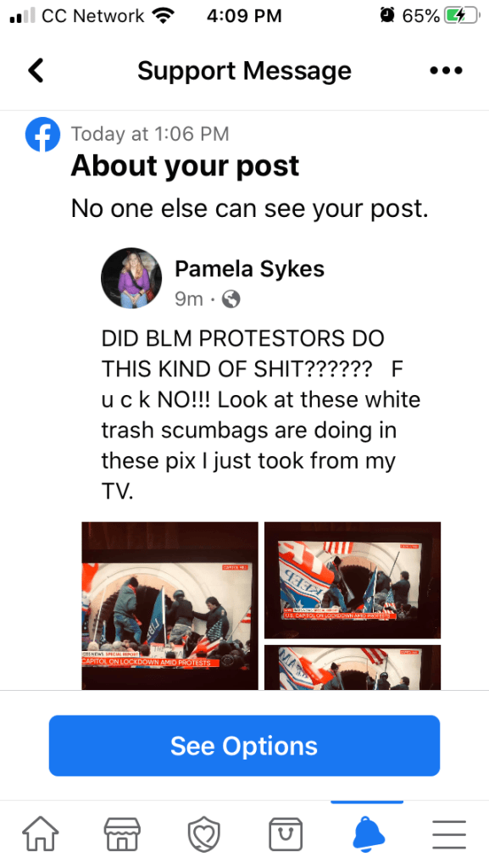Tap the Pamela Sykes profile name

[x=249, y=269]
